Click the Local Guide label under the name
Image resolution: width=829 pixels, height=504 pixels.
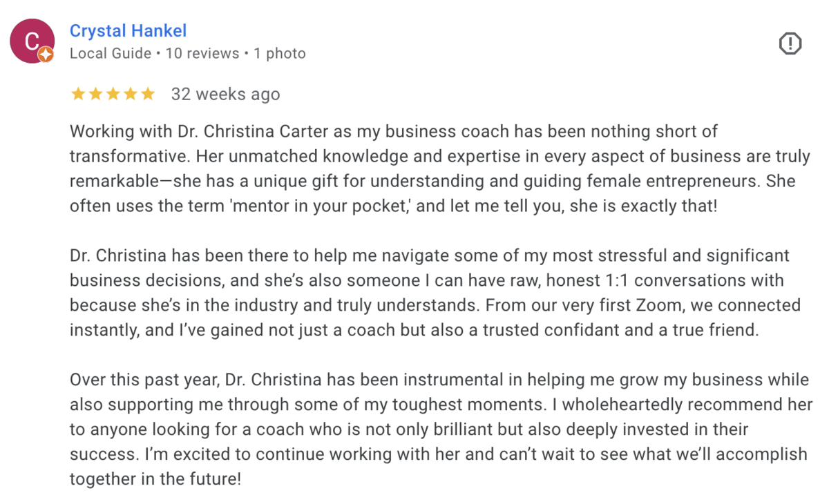(x=111, y=53)
